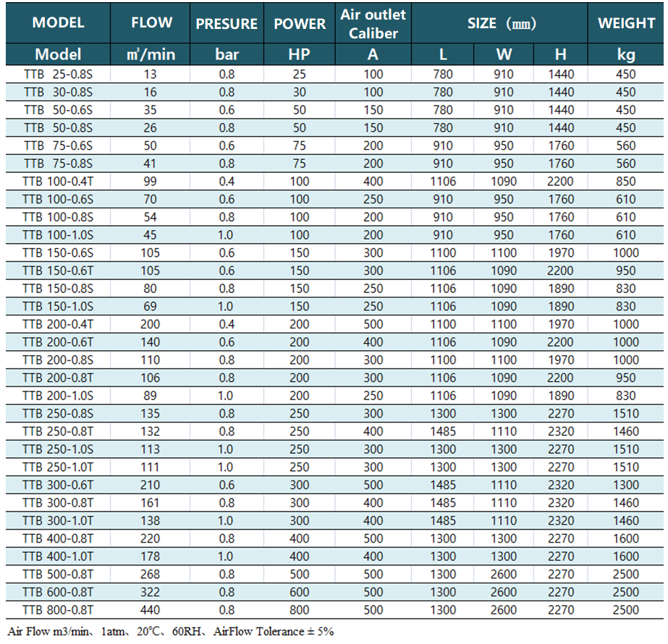Select the m³/min unit cell
Image resolution: width=668 pixels, height=644 pixels.
(x=152, y=54)
